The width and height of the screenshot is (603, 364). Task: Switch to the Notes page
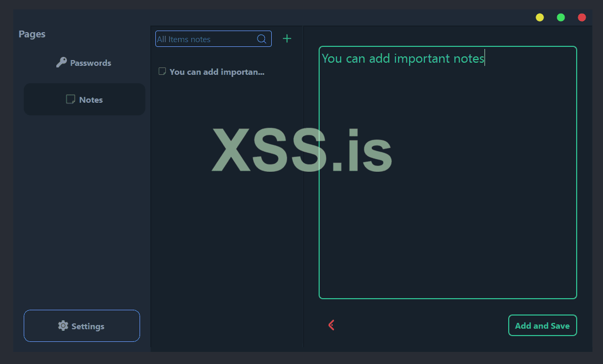coord(84,99)
